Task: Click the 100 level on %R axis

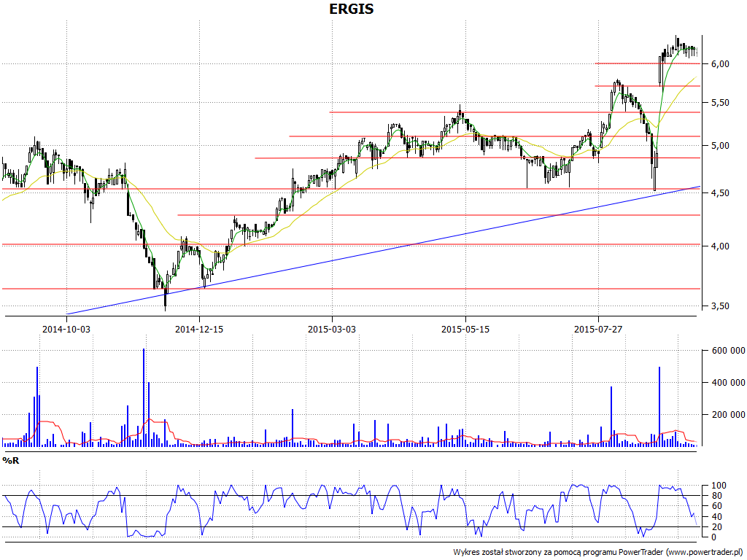Action: coord(719,486)
